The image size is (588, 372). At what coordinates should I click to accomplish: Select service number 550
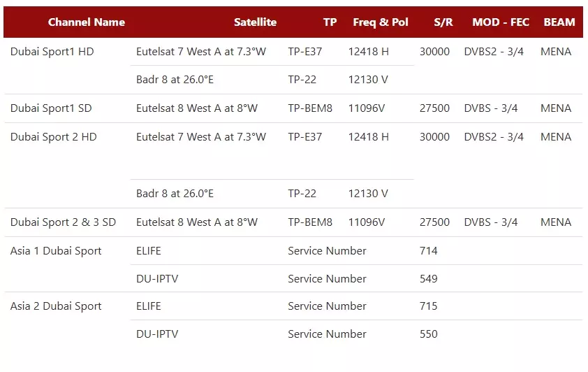pos(429,334)
